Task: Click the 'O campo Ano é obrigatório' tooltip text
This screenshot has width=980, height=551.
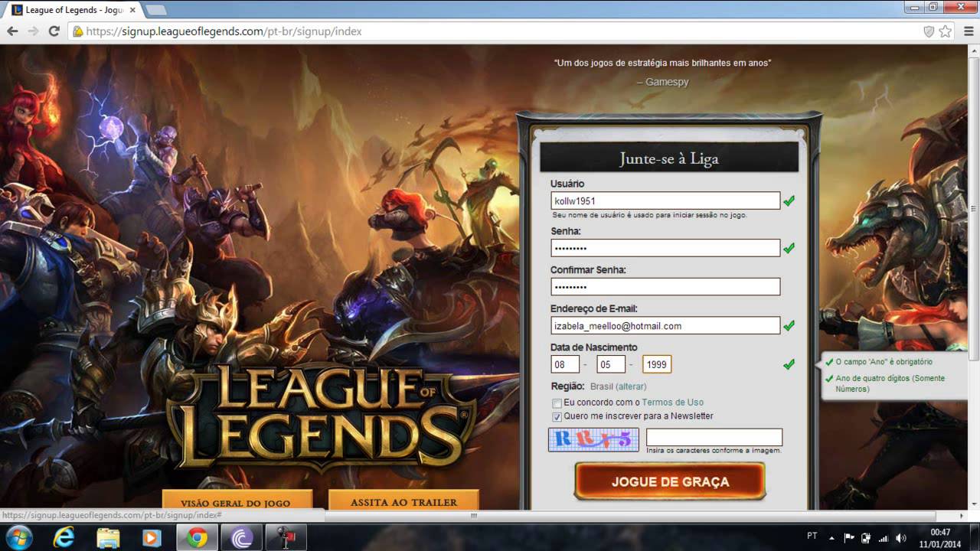Action: coord(884,362)
